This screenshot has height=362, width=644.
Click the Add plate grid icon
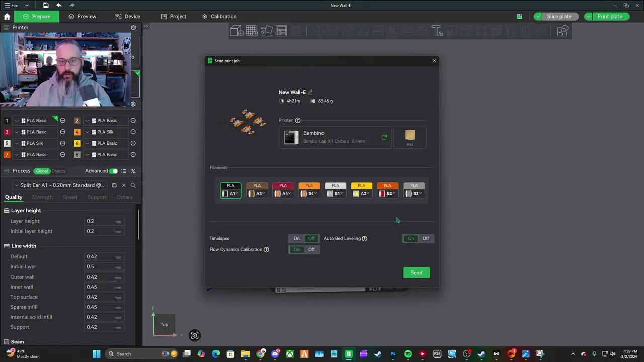pyautogui.click(x=252, y=31)
